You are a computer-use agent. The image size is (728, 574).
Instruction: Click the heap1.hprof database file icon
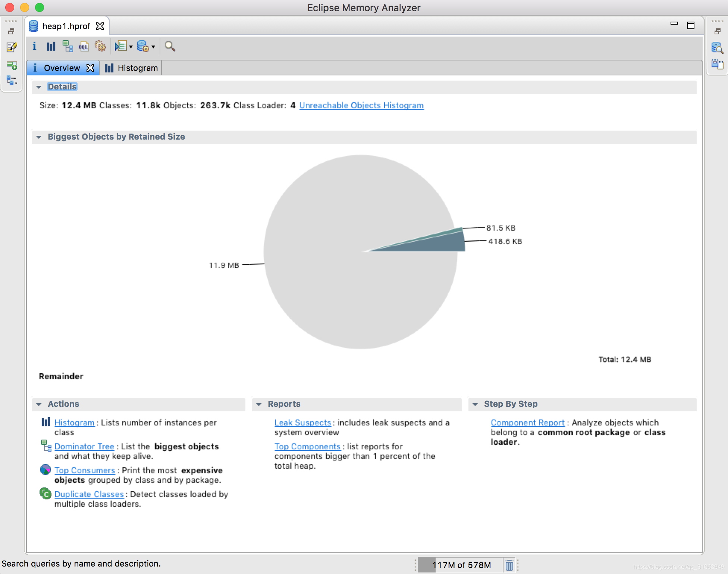click(34, 26)
